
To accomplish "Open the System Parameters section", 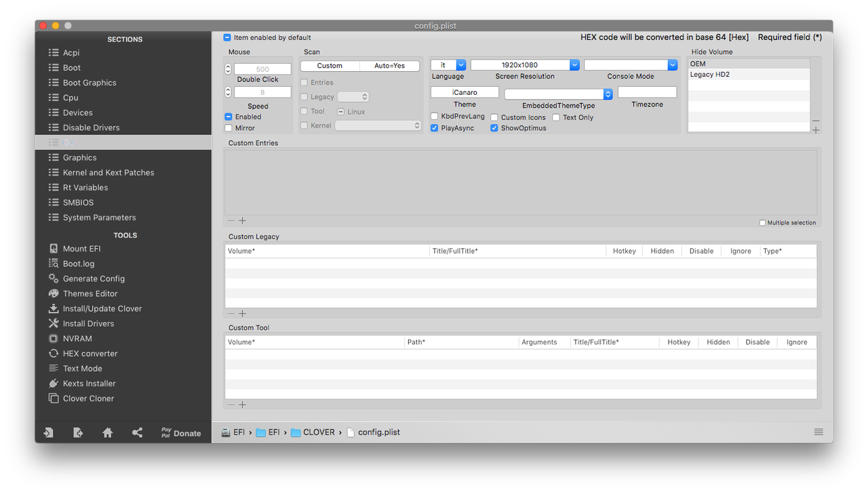I will (x=99, y=217).
